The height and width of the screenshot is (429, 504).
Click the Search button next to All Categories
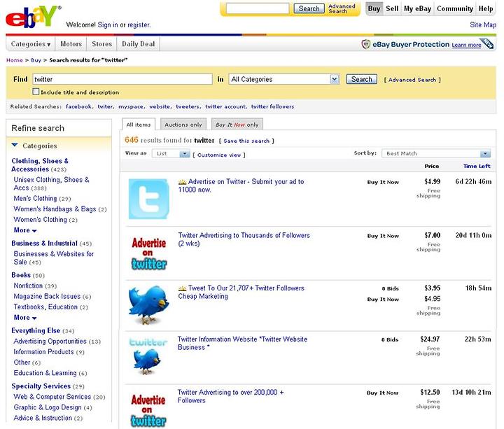pyautogui.click(x=362, y=79)
